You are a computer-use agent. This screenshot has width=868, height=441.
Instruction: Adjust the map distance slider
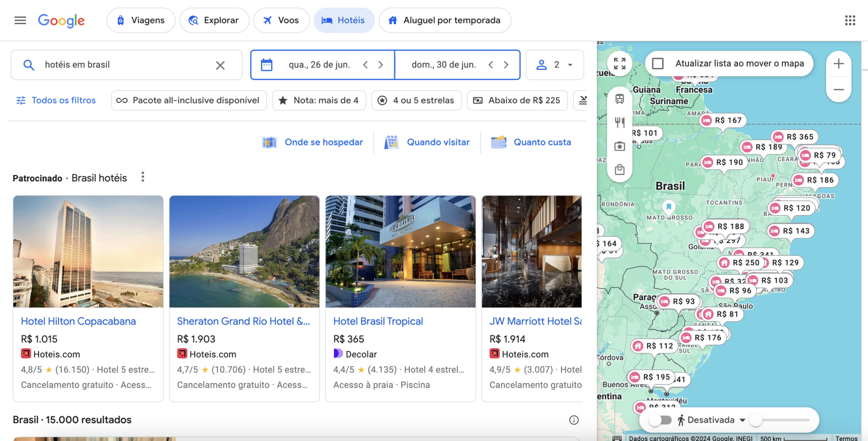tap(780, 420)
